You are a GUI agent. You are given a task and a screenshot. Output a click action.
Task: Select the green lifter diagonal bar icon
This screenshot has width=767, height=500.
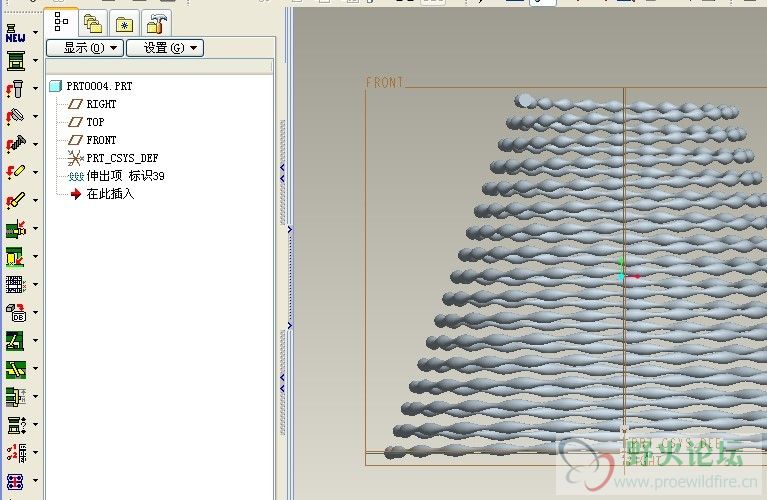click(15, 368)
